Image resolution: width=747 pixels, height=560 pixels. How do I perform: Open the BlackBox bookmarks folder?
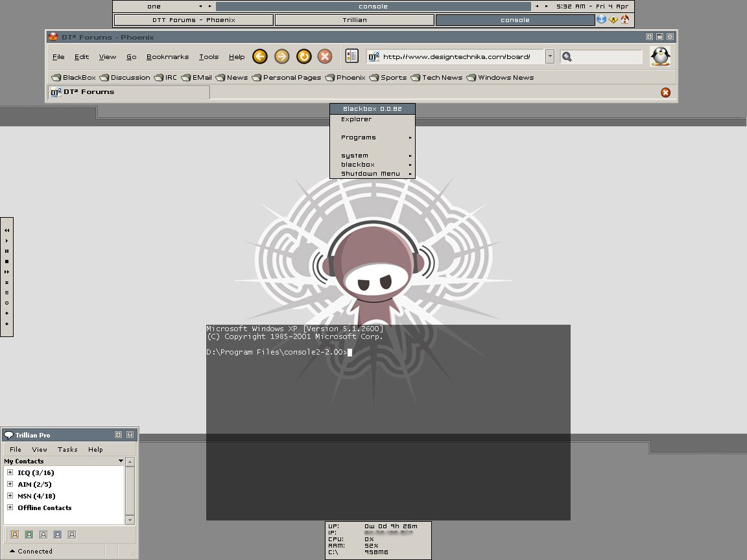[73, 77]
